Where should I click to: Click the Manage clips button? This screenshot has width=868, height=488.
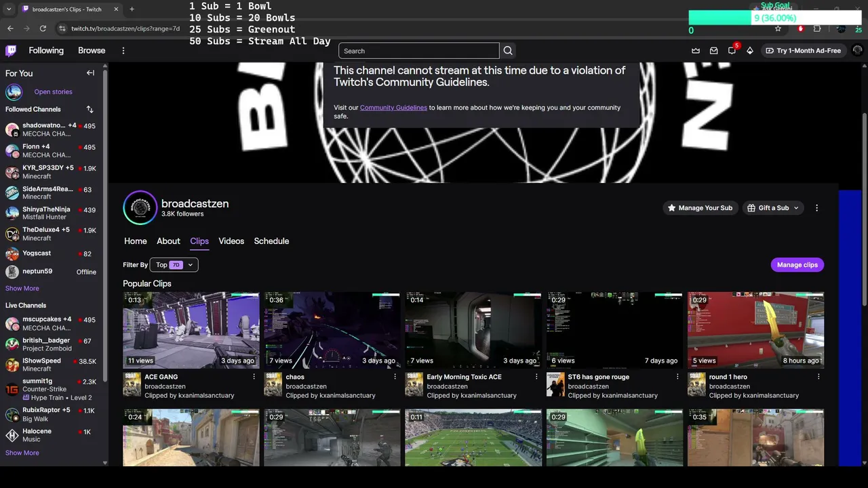797,265
